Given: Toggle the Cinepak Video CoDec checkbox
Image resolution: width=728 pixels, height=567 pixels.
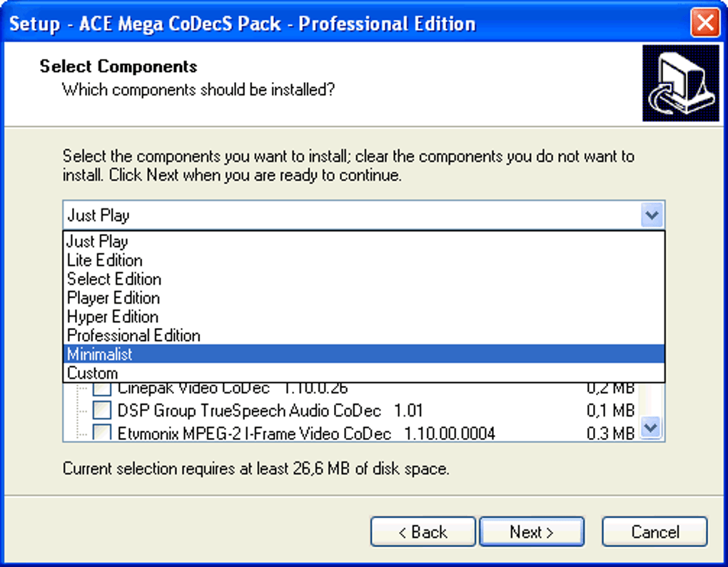Looking at the screenshot, I should (x=101, y=388).
